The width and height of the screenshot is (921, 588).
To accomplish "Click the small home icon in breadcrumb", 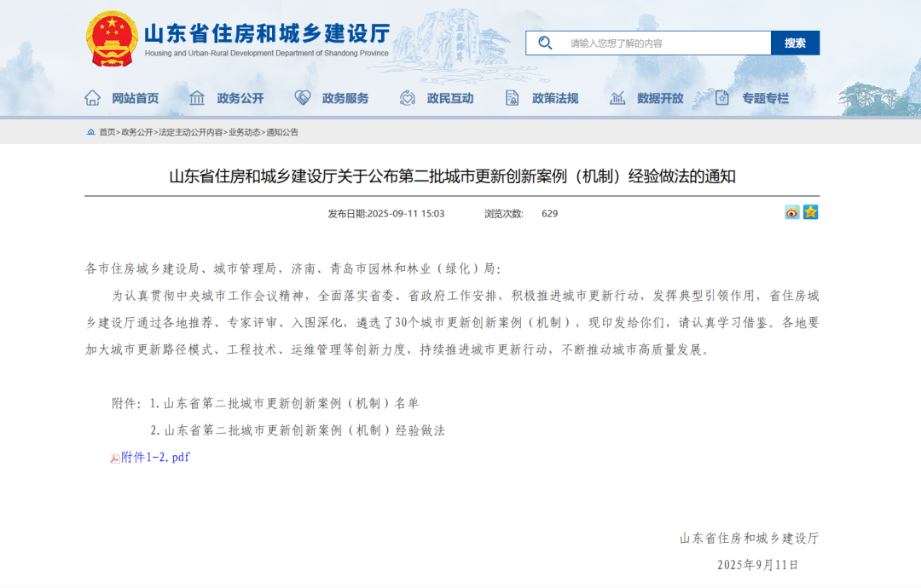I will click(x=90, y=132).
